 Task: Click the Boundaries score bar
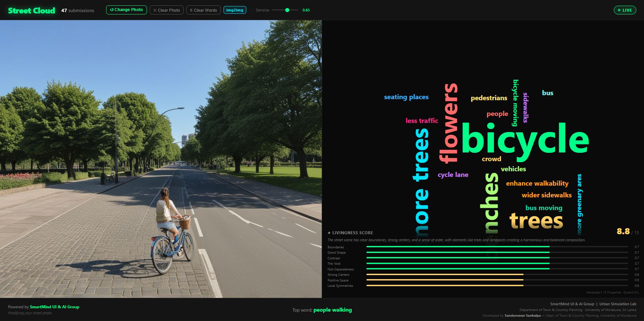pos(497,247)
